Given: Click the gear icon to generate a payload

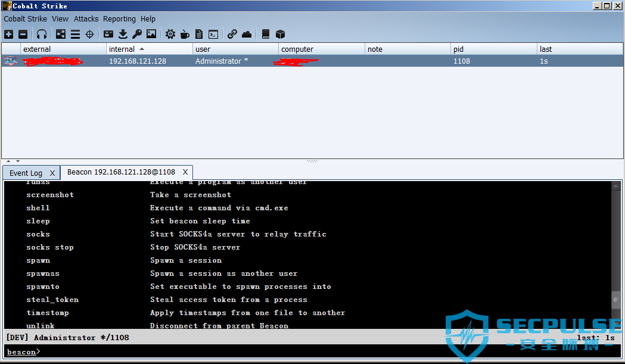Looking at the screenshot, I should 170,35.
